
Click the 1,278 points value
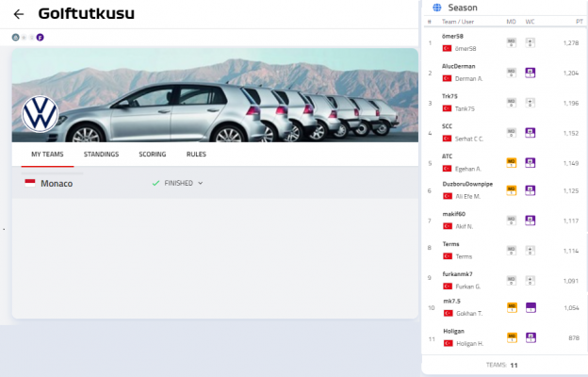point(571,43)
